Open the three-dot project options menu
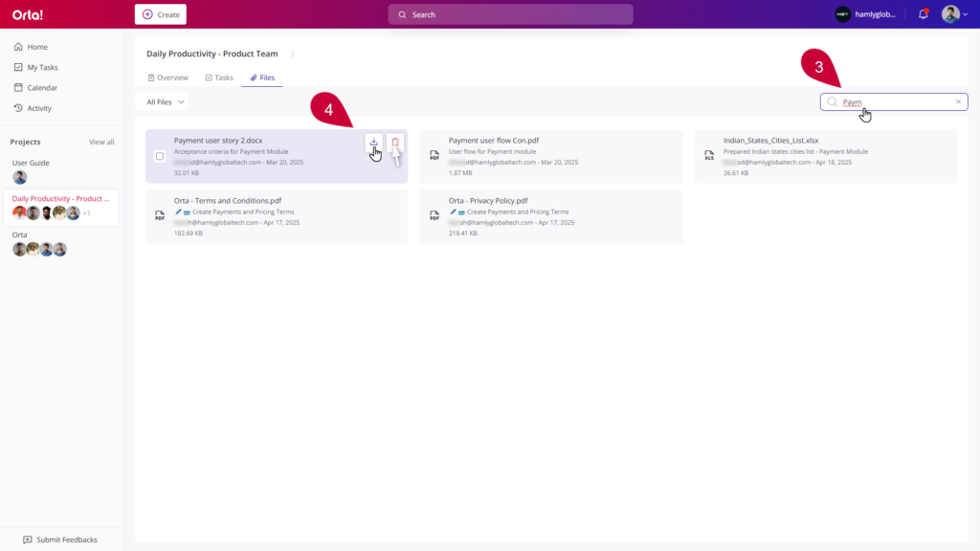Viewport: 980px width, 551px height. pyautogui.click(x=293, y=55)
